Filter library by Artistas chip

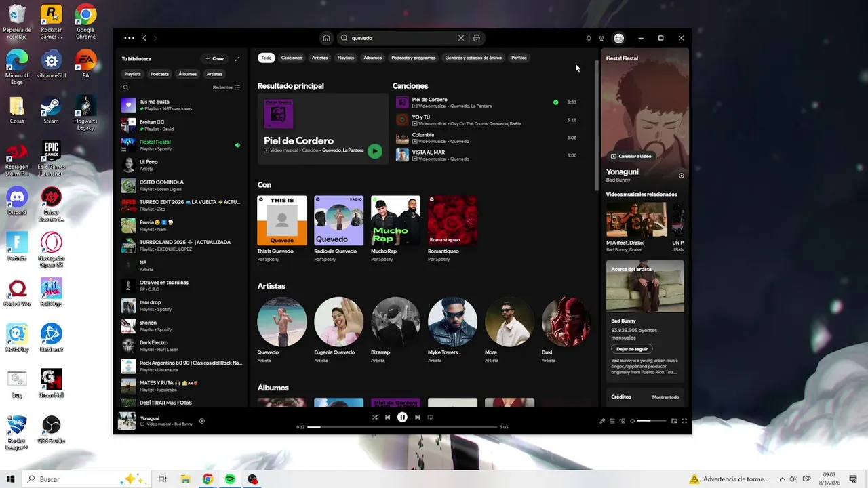click(x=214, y=74)
